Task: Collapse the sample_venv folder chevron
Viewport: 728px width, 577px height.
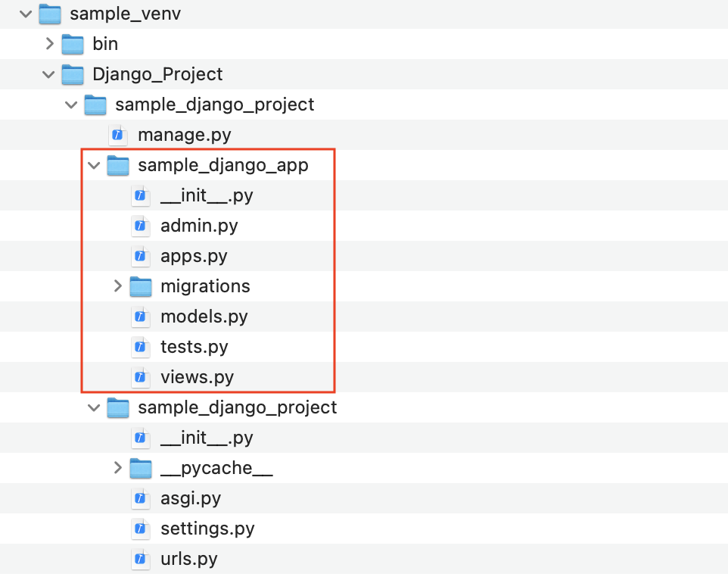Action: (x=26, y=14)
